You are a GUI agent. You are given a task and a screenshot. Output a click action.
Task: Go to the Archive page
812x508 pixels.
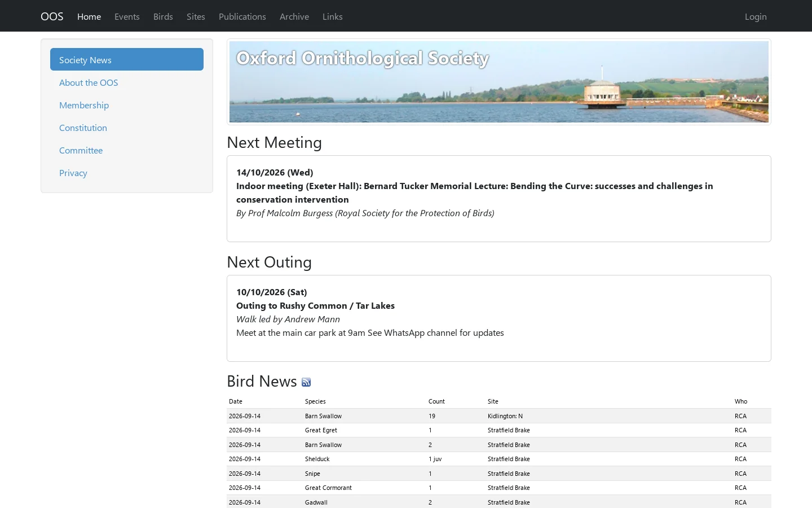tap(294, 16)
